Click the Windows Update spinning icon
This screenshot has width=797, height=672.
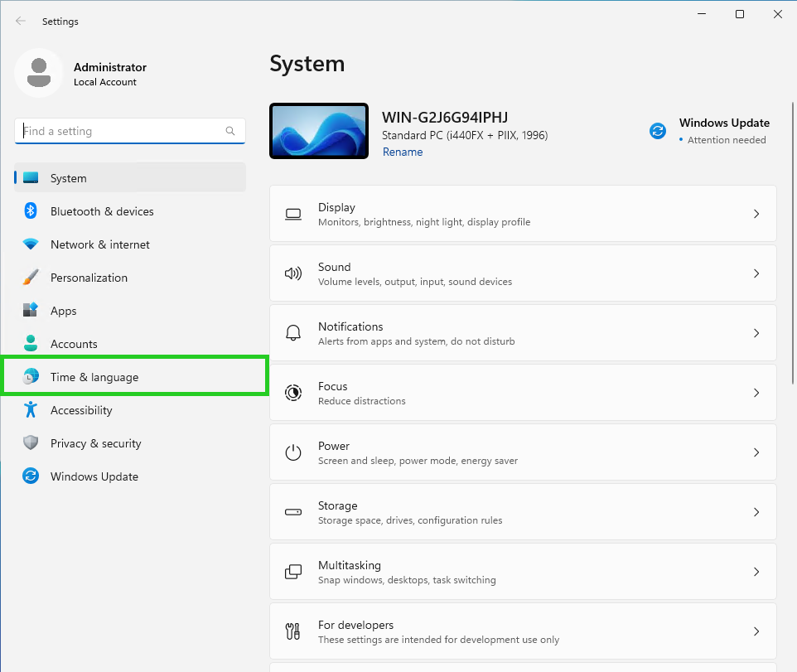click(657, 130)
